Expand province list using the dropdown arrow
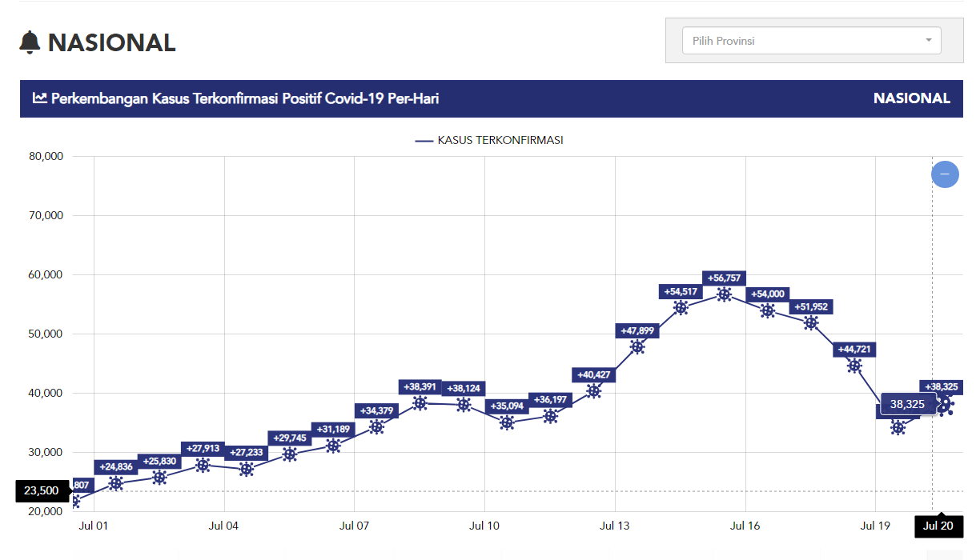 [928, 40]
